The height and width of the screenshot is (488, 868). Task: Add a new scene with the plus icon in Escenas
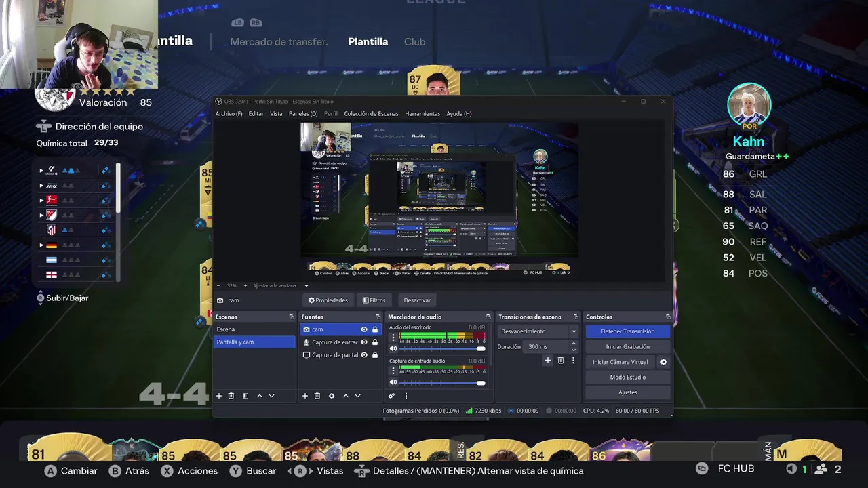[x=219, y=396]
